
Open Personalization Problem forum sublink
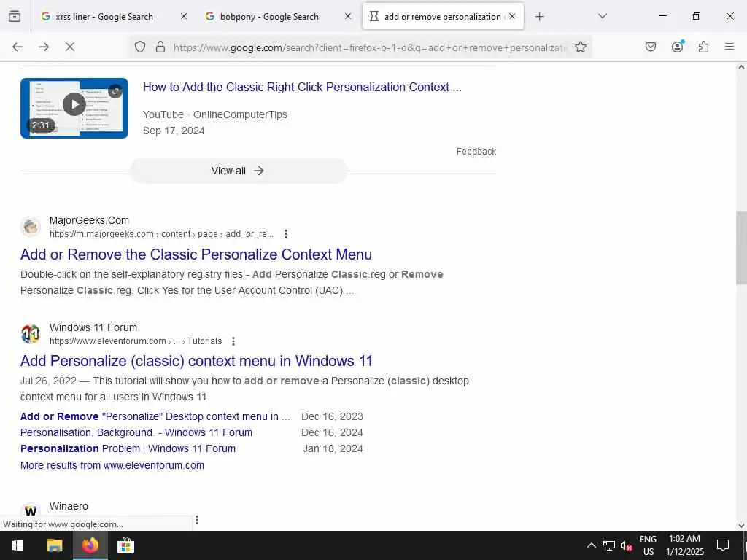[128, 448]
